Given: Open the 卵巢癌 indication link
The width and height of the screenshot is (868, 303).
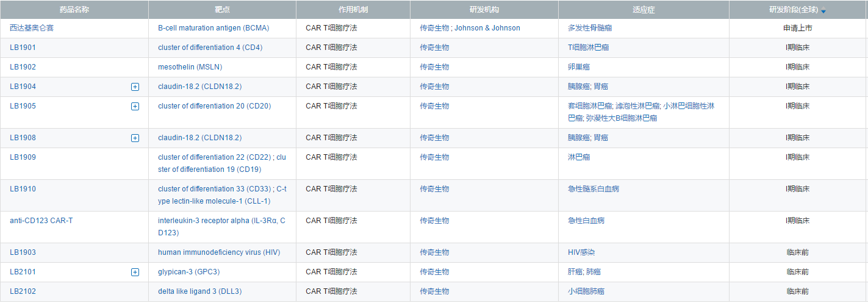Looking at the screenshot, I should [579, 67].
